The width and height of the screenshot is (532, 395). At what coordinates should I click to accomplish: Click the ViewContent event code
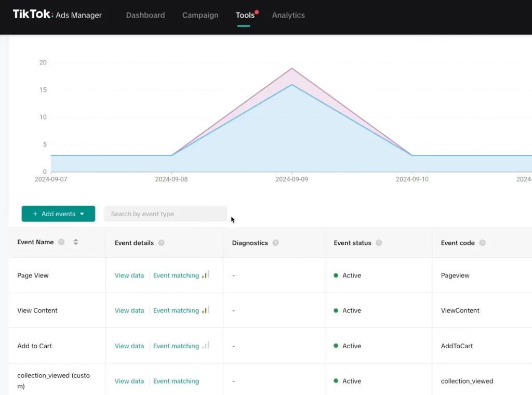(460, 310)
